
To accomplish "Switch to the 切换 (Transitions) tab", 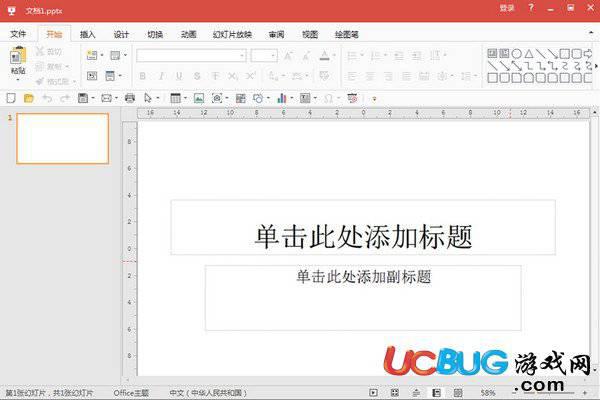I will coord(155,34).
